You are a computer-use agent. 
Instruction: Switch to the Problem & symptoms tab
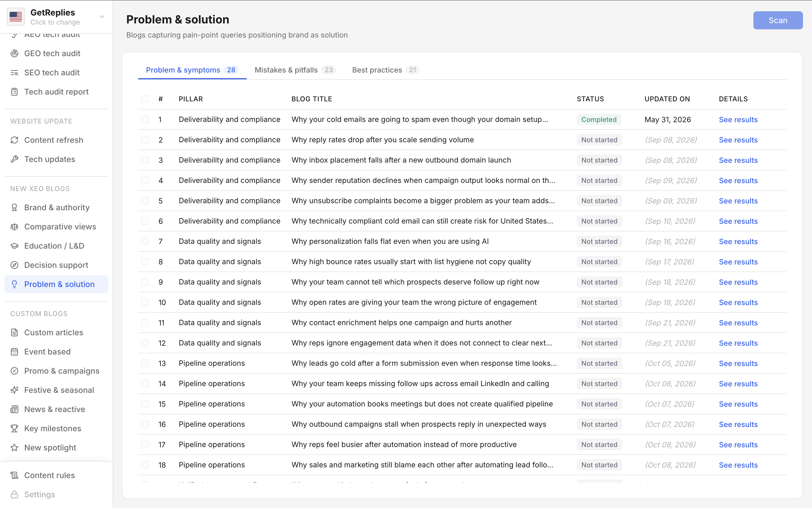click(x=192, y=70)
